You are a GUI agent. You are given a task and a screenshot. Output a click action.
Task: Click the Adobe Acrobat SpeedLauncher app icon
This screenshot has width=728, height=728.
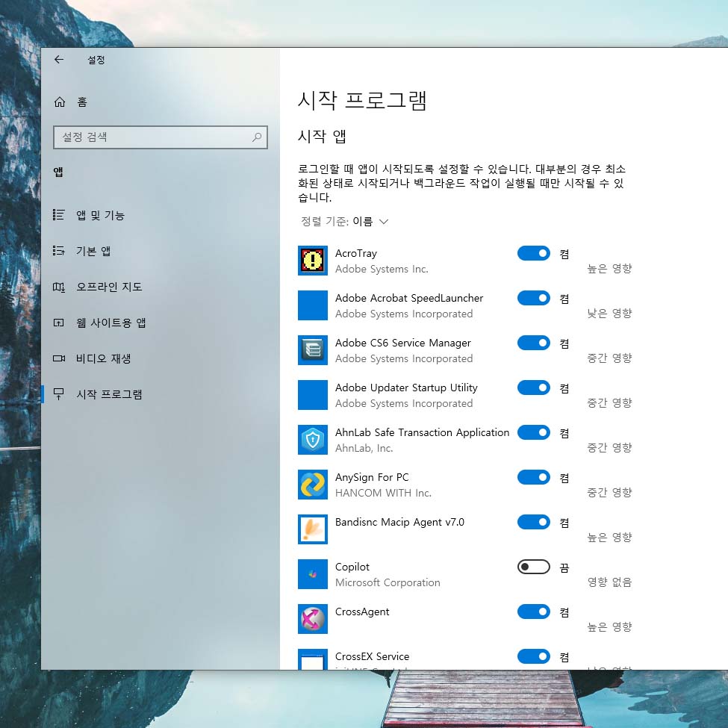tap(312, 305)
